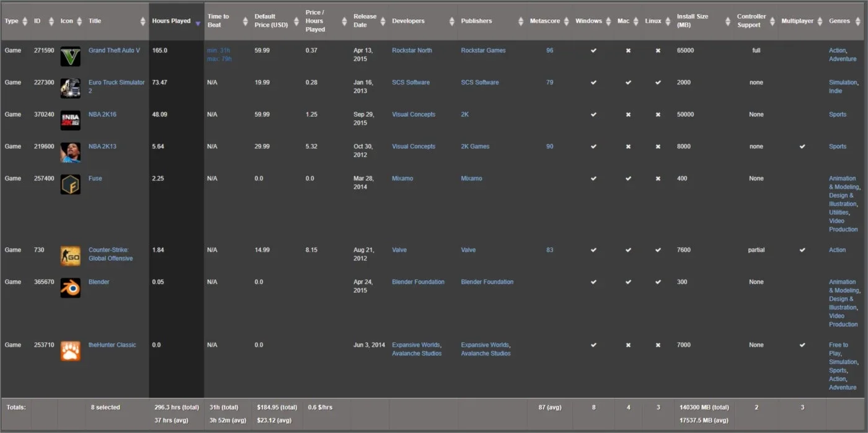Click the NBA 2K13 thumbnail icon

click(x=70, y=153)
